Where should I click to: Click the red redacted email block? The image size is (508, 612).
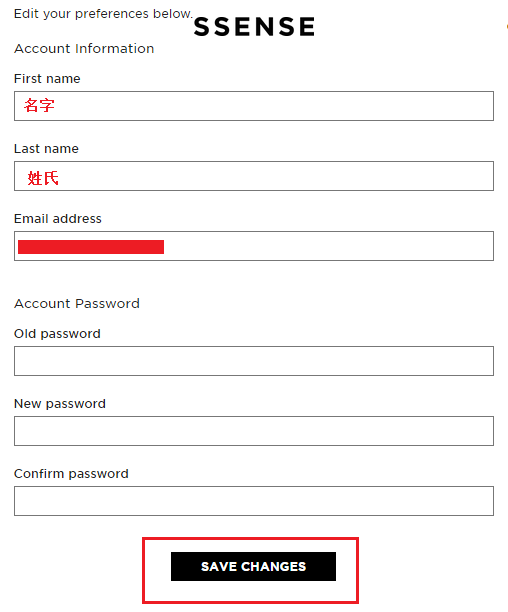91,247
